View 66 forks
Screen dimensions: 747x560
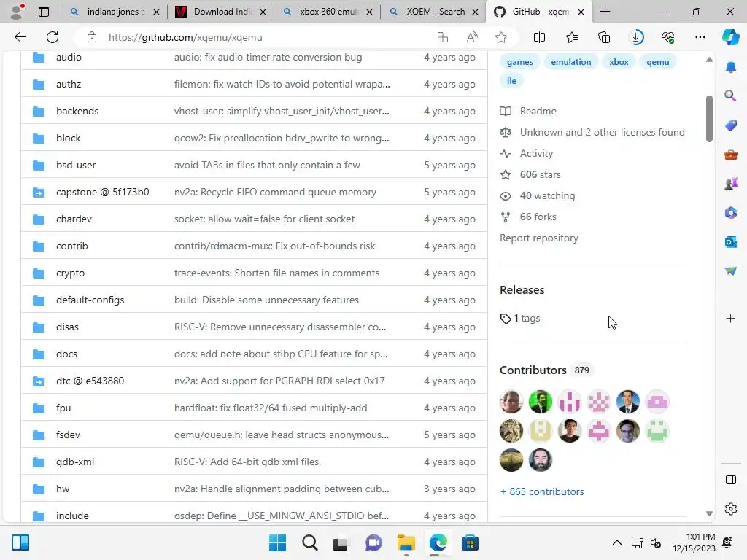pyautogui.click(x=538, y=217)
